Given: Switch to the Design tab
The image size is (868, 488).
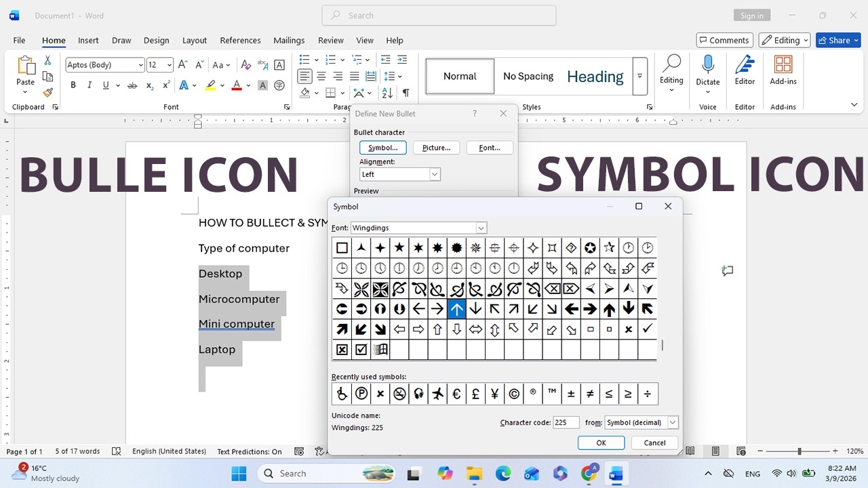Looking at the screenshot, I should [x=157, y=40].
